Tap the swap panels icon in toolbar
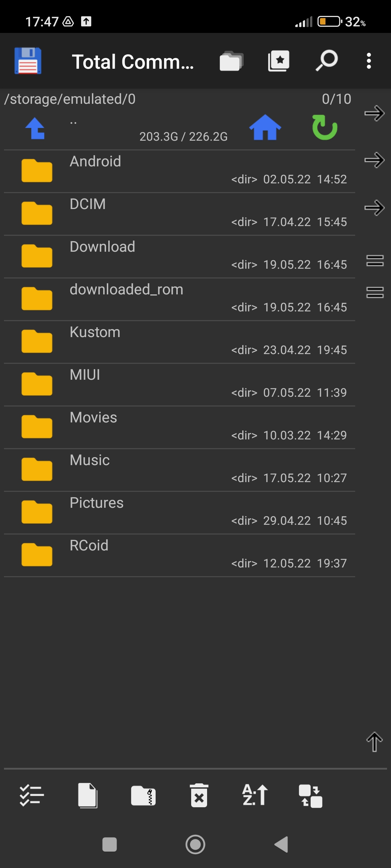The image size is (391, 868). pyautogui.click(x=311, y=796)
